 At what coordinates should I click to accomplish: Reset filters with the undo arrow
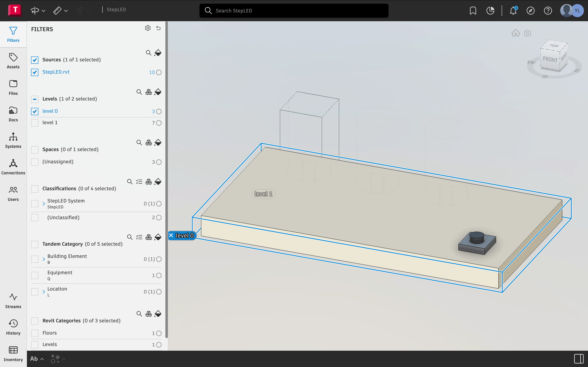(x=158, y=28)
